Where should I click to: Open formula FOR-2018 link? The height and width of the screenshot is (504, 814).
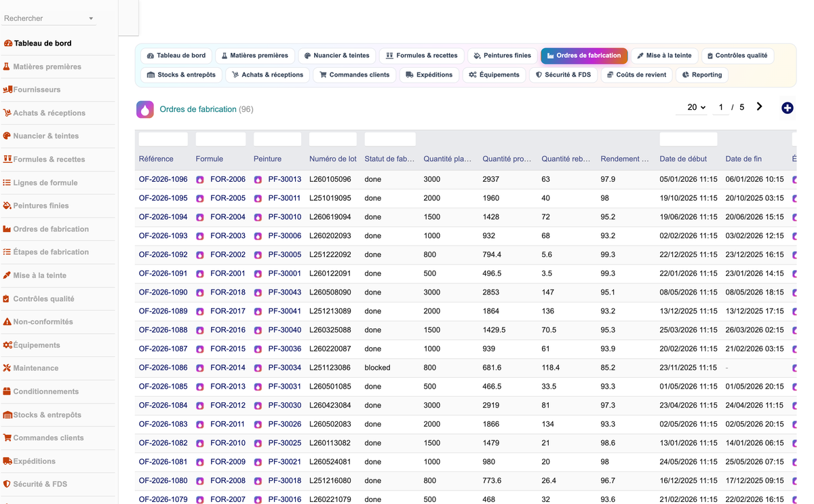coord(228,292)
